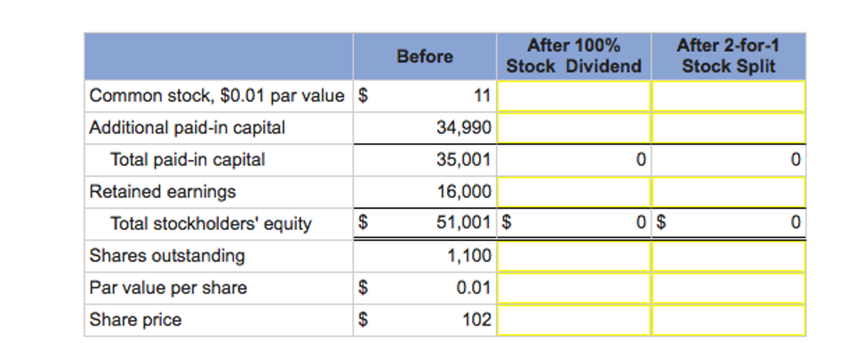This screenshot has width=868, height=362.
Task: Click Share price Stock Split input
Action: point(728,320)
